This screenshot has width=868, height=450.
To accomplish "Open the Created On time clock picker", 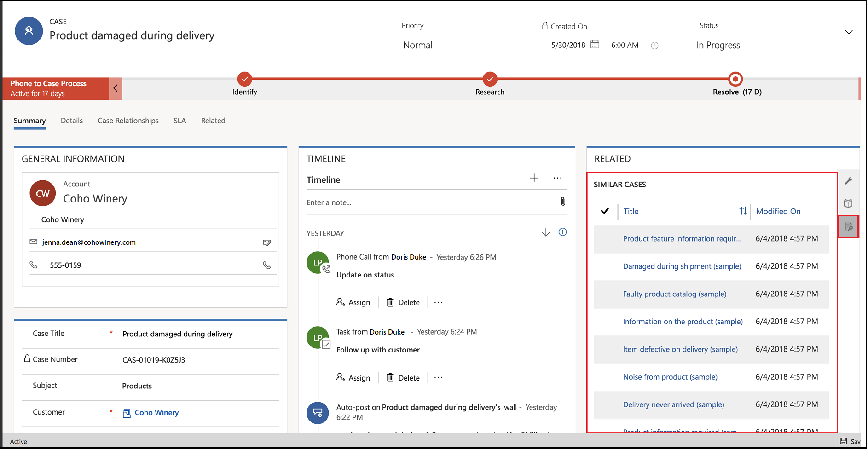I will pyautogui.click(x=654, y=46).
